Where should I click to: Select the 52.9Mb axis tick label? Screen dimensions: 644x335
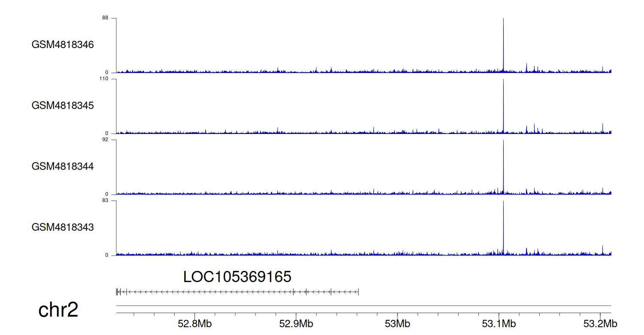296,324
